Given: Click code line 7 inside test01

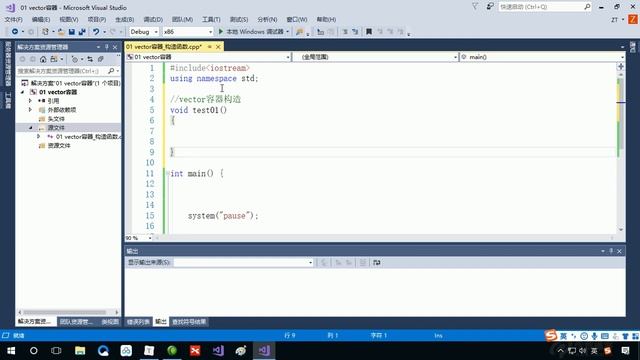Looking at the screenshot, I should pyautogui.click(x=392, y=131).
